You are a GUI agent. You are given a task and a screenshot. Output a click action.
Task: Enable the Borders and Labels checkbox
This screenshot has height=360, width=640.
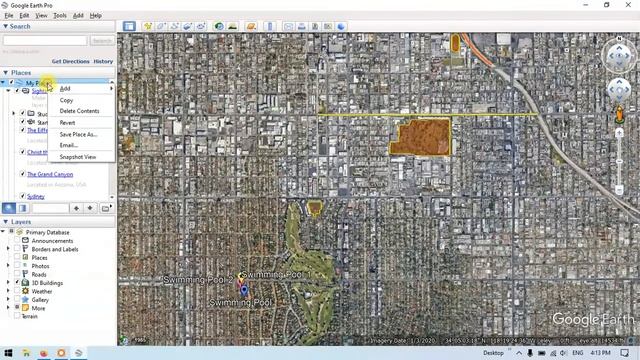click(x=17, y=249)
